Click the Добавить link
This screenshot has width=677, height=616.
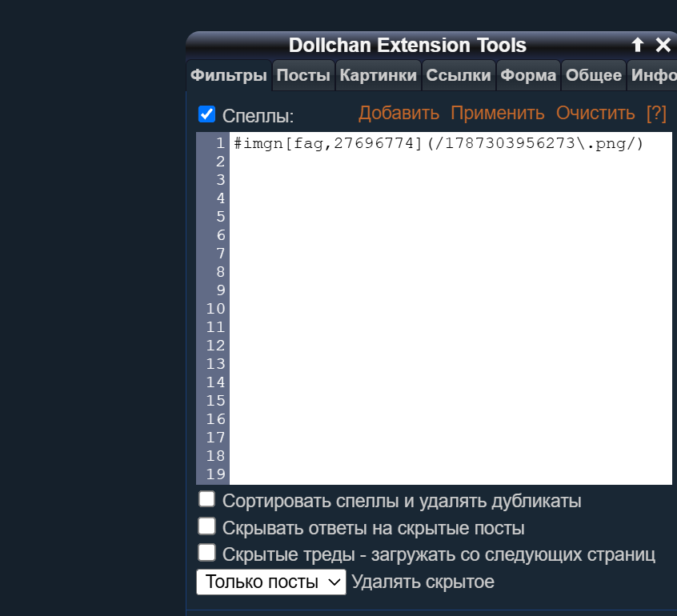399,113
